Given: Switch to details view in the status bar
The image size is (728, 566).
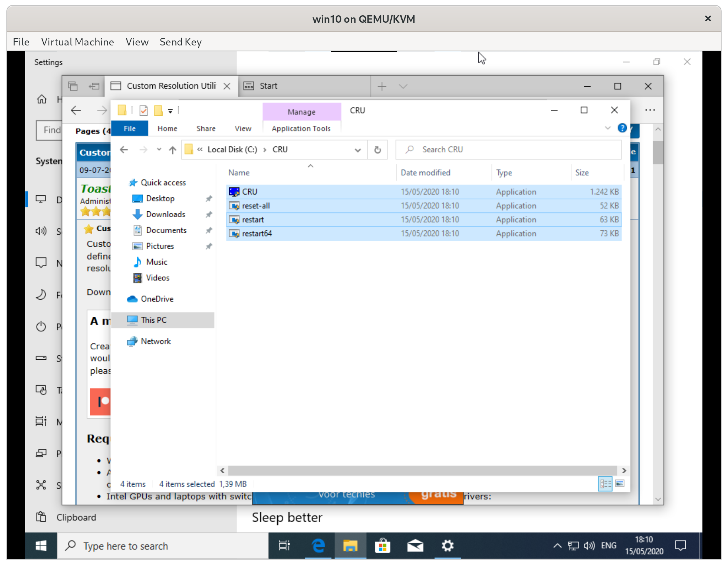Looking at the screenshot, I should pyautogui.click(x=605, y=484).
